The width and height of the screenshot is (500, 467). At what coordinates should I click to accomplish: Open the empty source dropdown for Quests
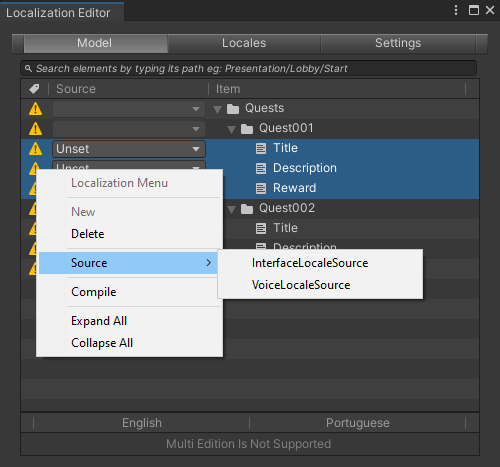pyautogui.click(x=129, y=109)
